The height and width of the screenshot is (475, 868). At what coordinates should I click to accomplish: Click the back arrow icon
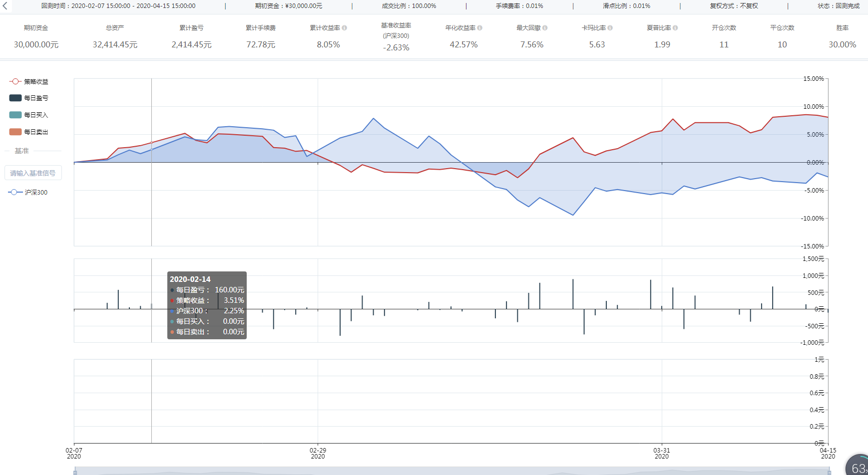pos(5,6)
